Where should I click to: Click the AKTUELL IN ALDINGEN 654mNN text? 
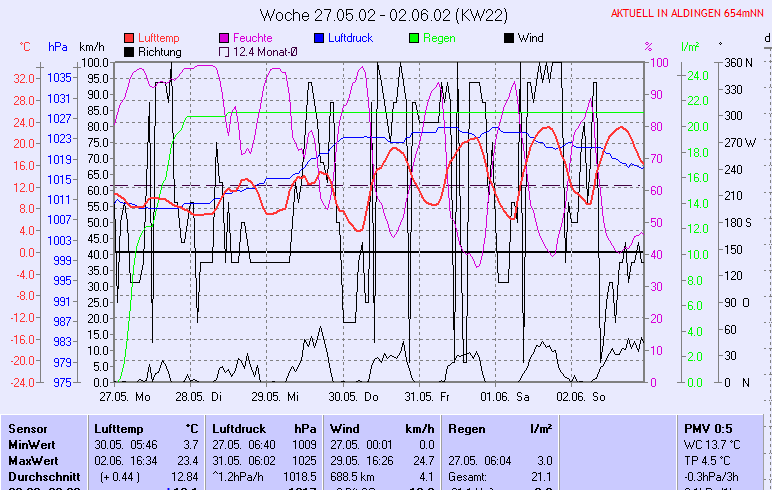pyautogui.click(x=689, y=13)
